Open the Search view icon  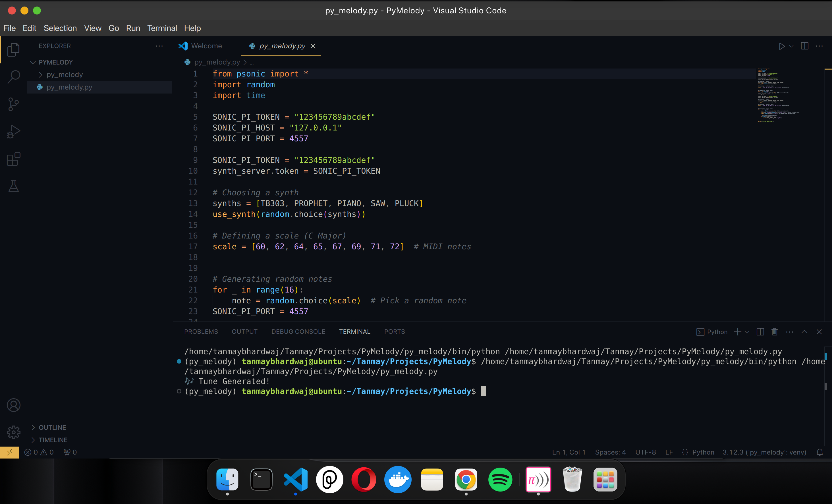[x=14, y=77]
